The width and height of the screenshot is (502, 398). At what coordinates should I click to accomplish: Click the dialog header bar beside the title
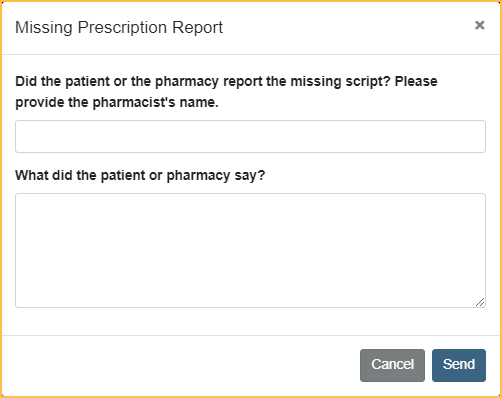[x=347, y=27]
